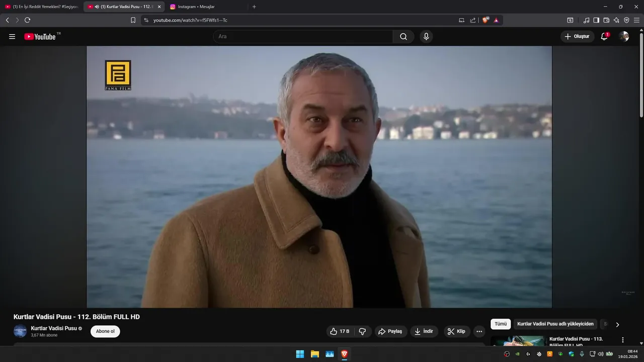This screenshot has width=644, height=362.
Task: Open the taskbar clock and date
Action: 628,354
